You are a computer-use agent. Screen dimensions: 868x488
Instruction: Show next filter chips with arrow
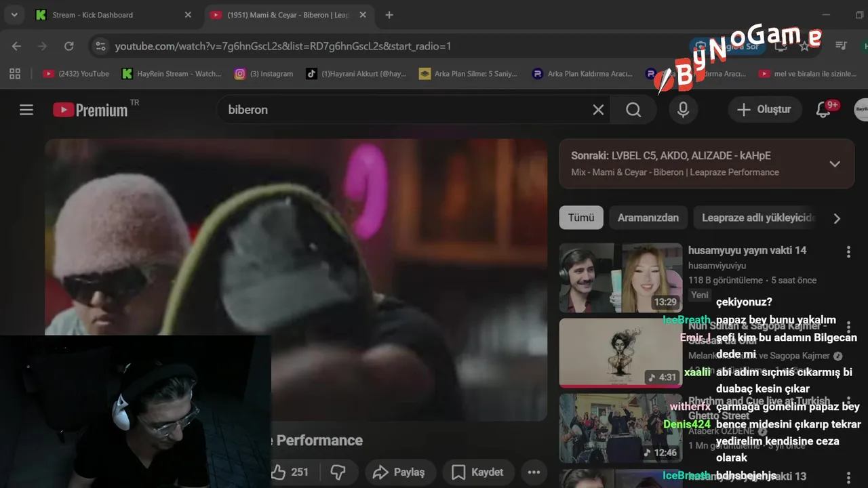tap(837, 218)
